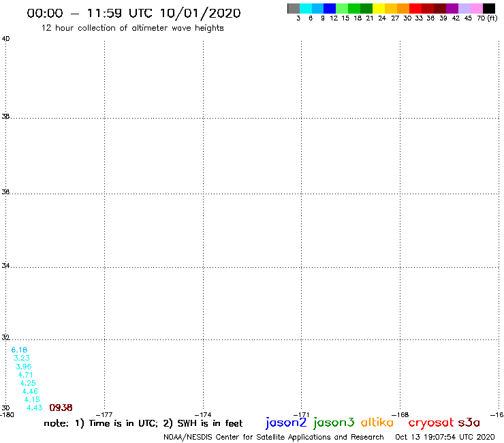Click the s3a satellite legend label

(x=469, y=423)
